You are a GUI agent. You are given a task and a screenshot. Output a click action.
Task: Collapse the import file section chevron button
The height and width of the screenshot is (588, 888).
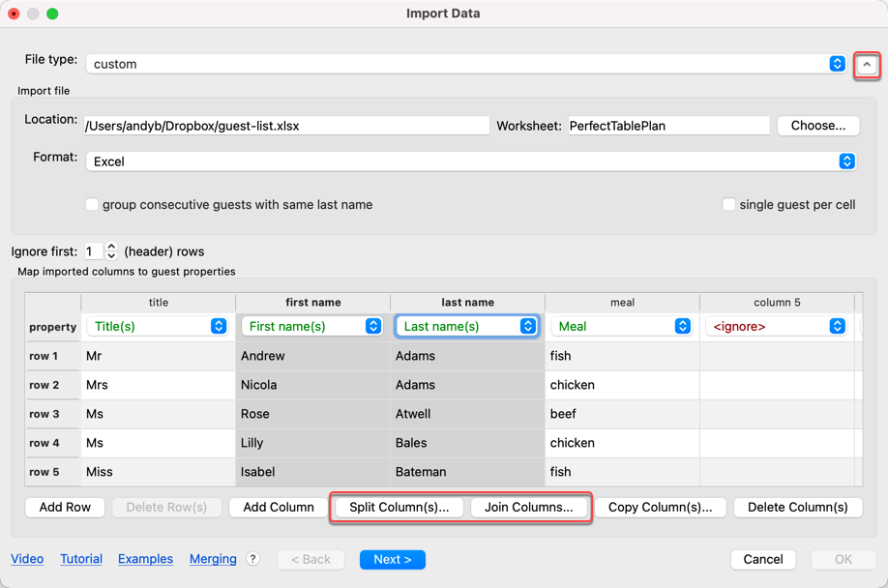(x=867, y=65)
